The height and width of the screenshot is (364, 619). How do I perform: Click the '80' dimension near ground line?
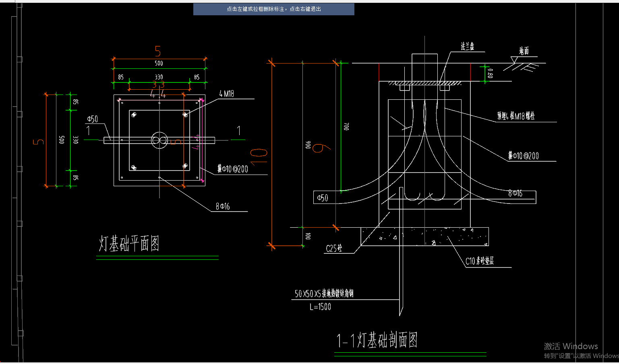[491, 73]
